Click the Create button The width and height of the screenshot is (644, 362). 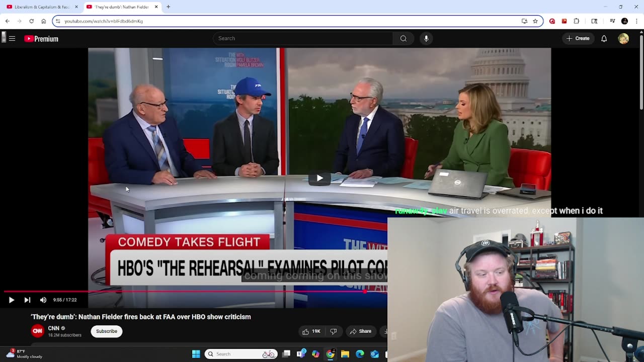click(x=578, y=38)
